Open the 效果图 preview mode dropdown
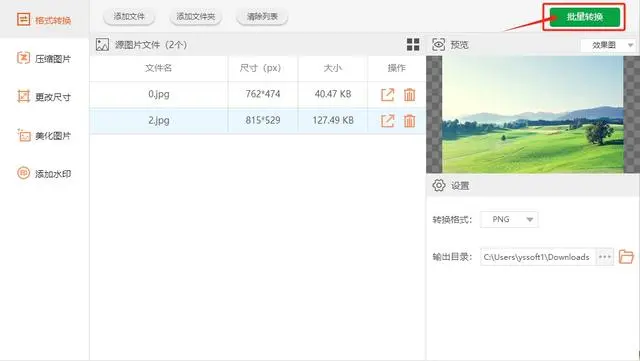640x361 pixels. pos(609,45)
